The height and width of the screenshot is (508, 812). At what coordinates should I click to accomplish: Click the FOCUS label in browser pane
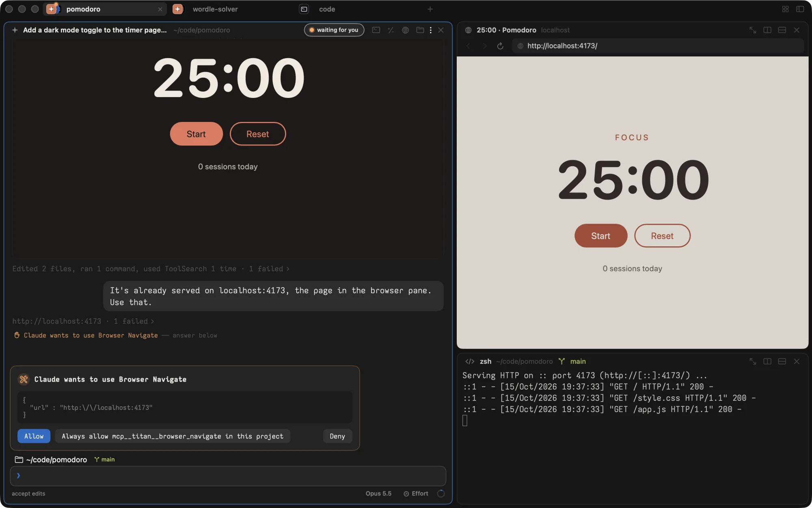click(632, 137)
